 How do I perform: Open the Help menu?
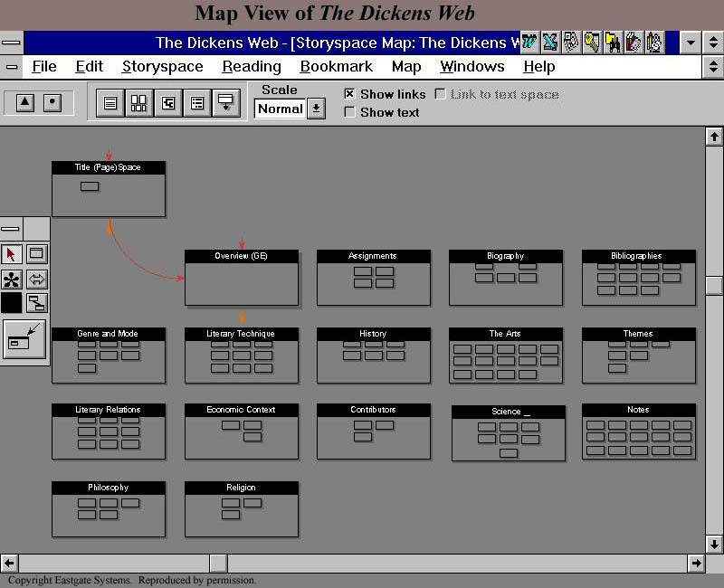pyautogui.click(x=539, y=67)
